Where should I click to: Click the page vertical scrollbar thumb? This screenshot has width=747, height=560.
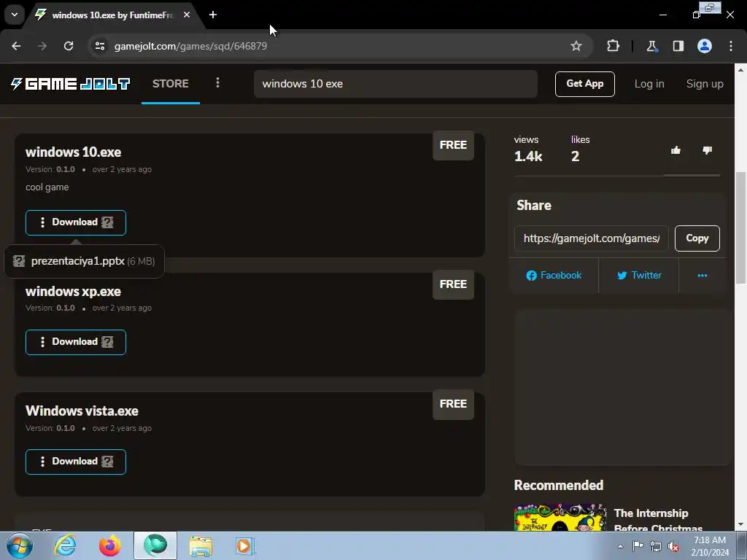pyautogui.click(x=740, y=227)
